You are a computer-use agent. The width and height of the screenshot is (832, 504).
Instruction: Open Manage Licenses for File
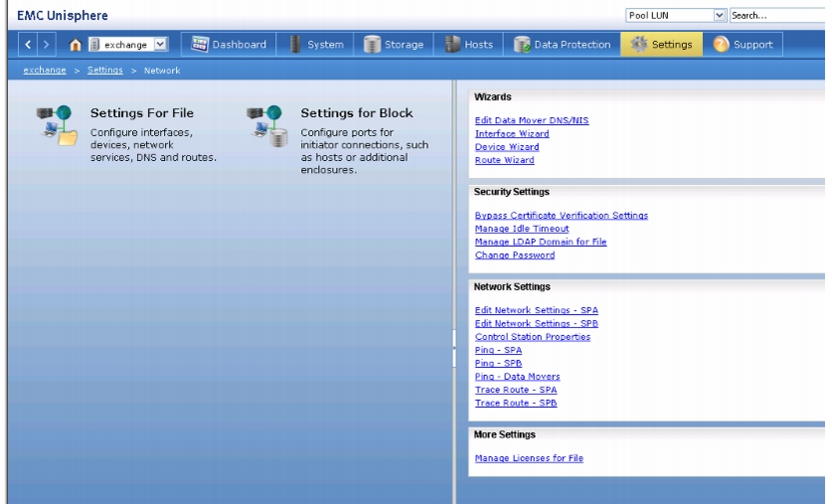click(x=529, y=458)
